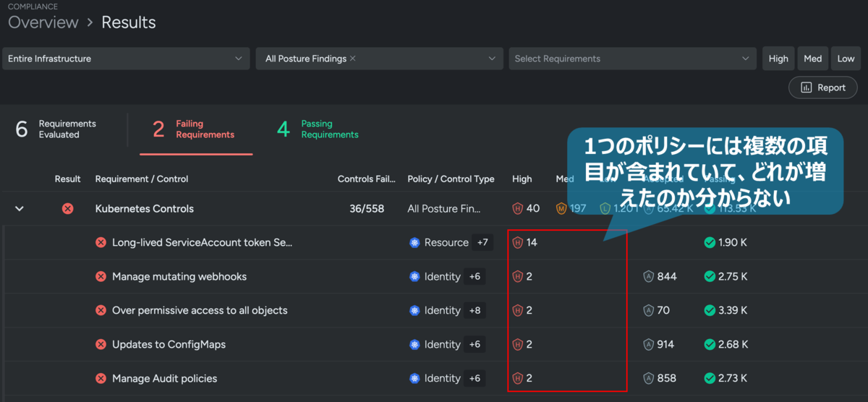Click High shield icon on Manage mutating webhooks
The width and height of the screenshot is (868, 402).
(x=517, y=277)
